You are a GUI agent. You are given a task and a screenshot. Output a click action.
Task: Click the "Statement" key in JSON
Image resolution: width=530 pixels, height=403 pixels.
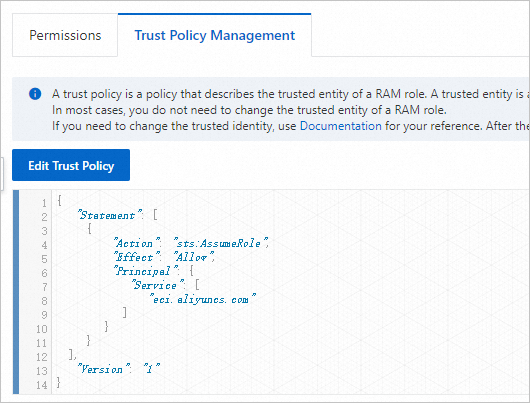pyautogui.click(x=109, y=215)
